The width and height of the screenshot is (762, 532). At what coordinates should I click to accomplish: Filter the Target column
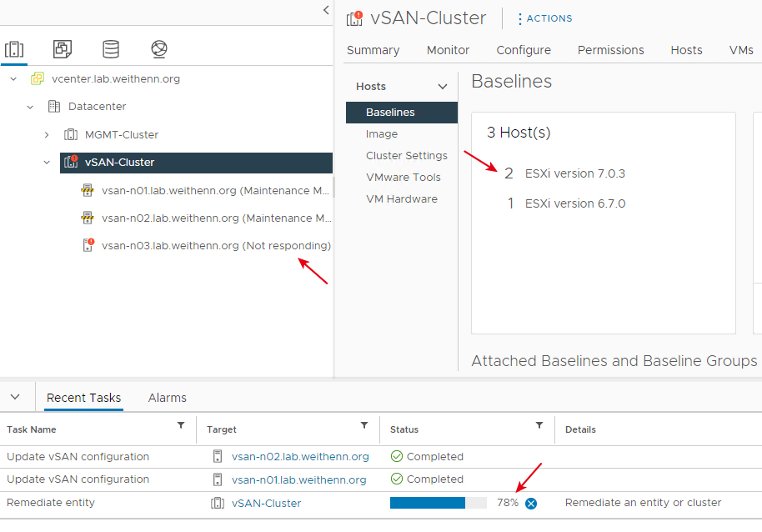point(364,425)
